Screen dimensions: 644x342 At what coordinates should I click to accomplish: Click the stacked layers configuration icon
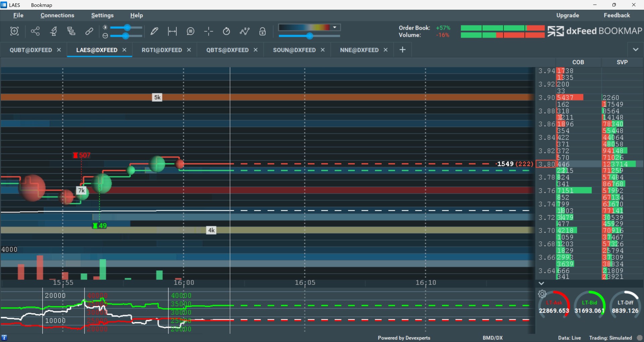pos(71,31)
